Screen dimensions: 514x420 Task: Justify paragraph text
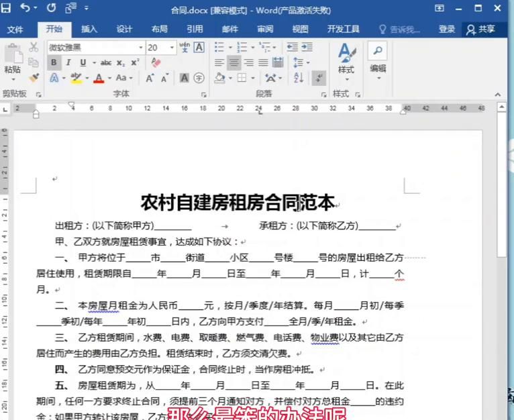[263, 62]
